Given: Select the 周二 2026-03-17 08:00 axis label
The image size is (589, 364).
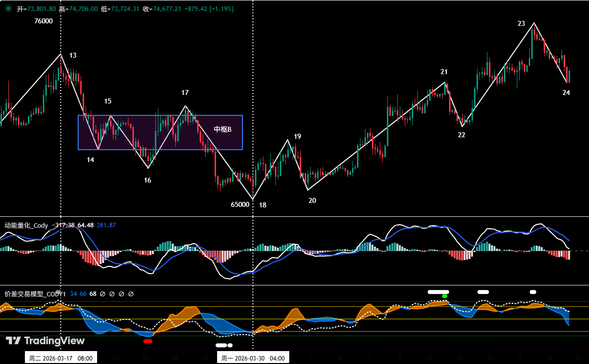Looking at the screenshot, I should pyautogui.click(x=61, y=357).
